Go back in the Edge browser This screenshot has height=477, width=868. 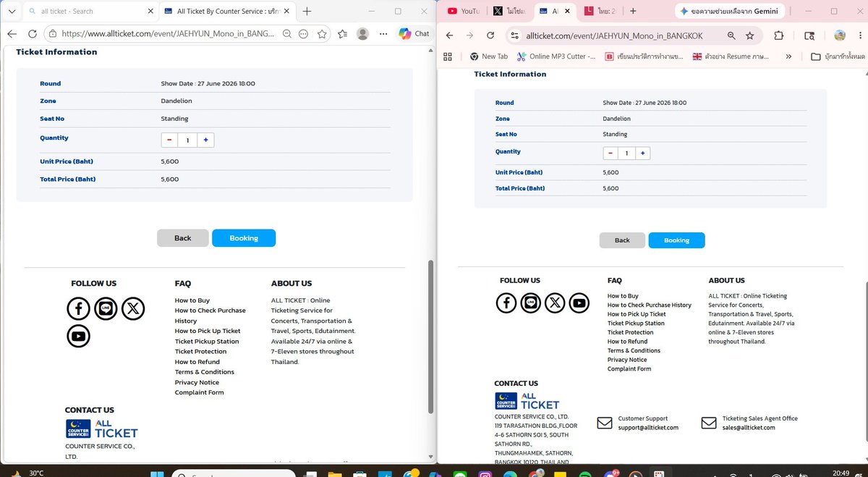point(12,34)
